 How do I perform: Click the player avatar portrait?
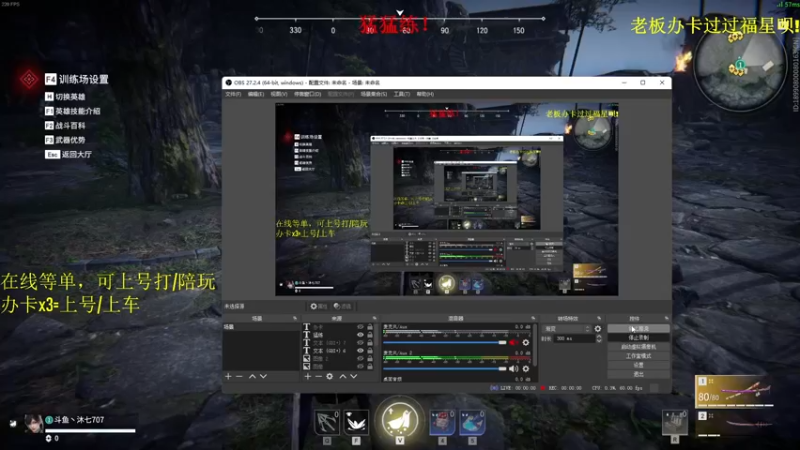pos(34,423)
